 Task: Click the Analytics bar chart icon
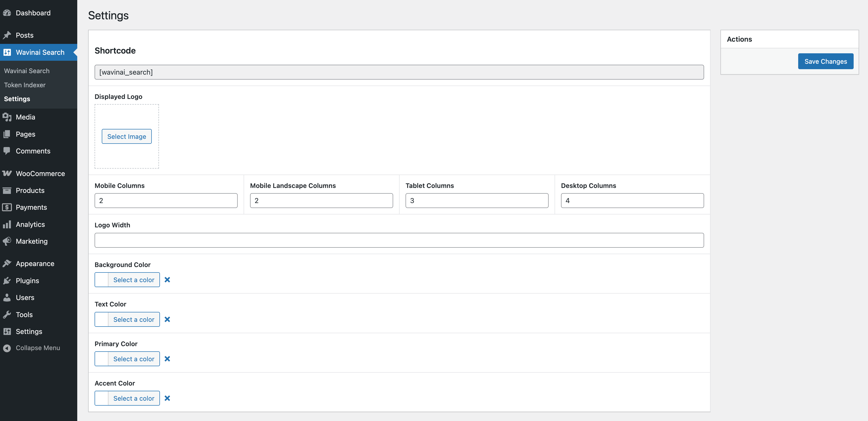(x=7, y=224)
